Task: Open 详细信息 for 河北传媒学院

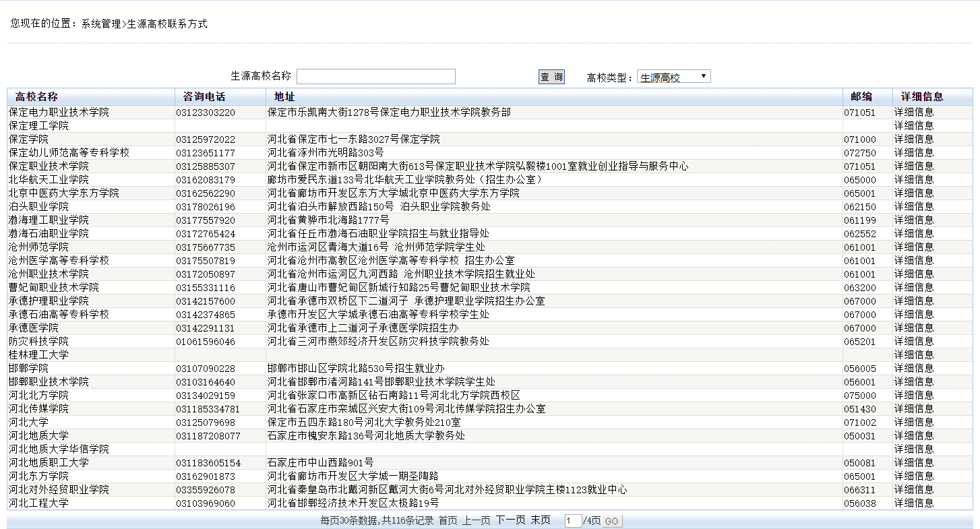Action: click(x=914, y=409)
